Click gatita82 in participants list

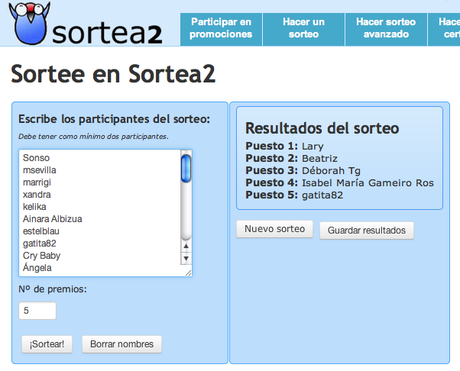click(39, 243)
